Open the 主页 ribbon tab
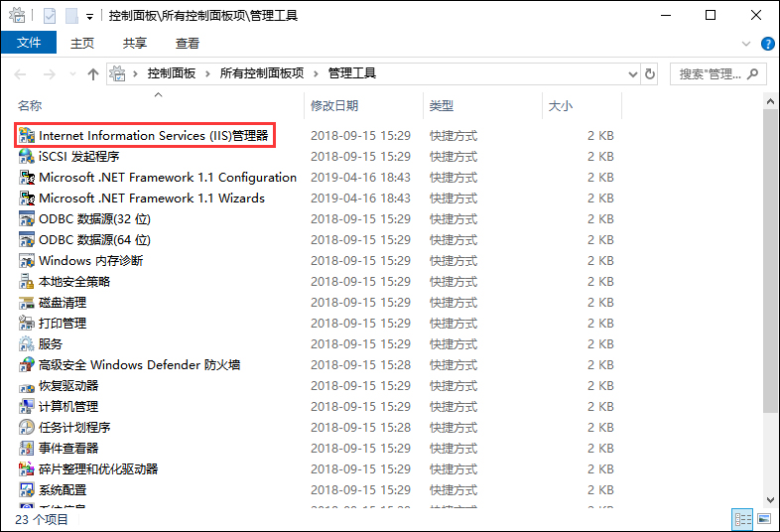Screen dimensions: 780x532 click(x=82, y=44)
